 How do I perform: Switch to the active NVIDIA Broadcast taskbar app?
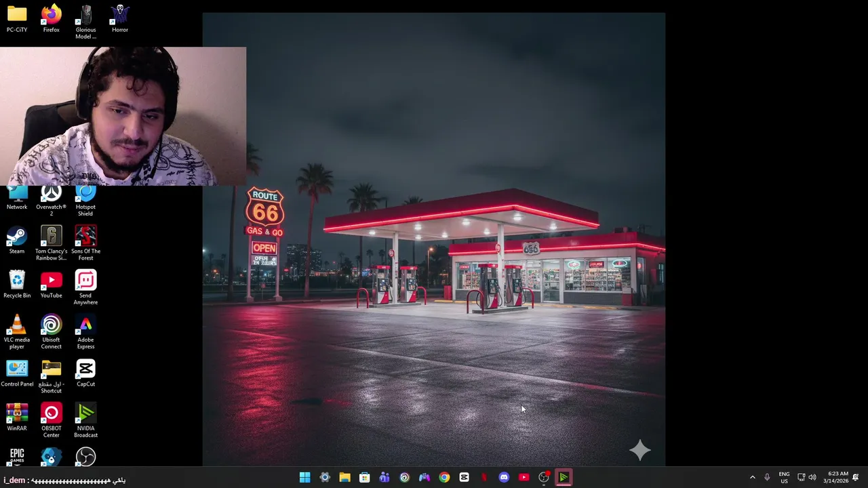pos(564,477)
